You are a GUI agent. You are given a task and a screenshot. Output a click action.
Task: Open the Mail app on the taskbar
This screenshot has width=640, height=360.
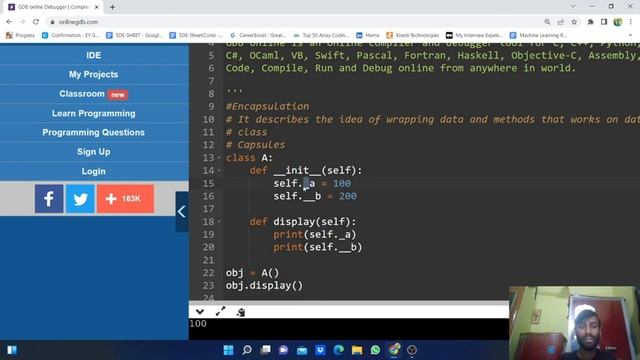(x=302, y=350)
